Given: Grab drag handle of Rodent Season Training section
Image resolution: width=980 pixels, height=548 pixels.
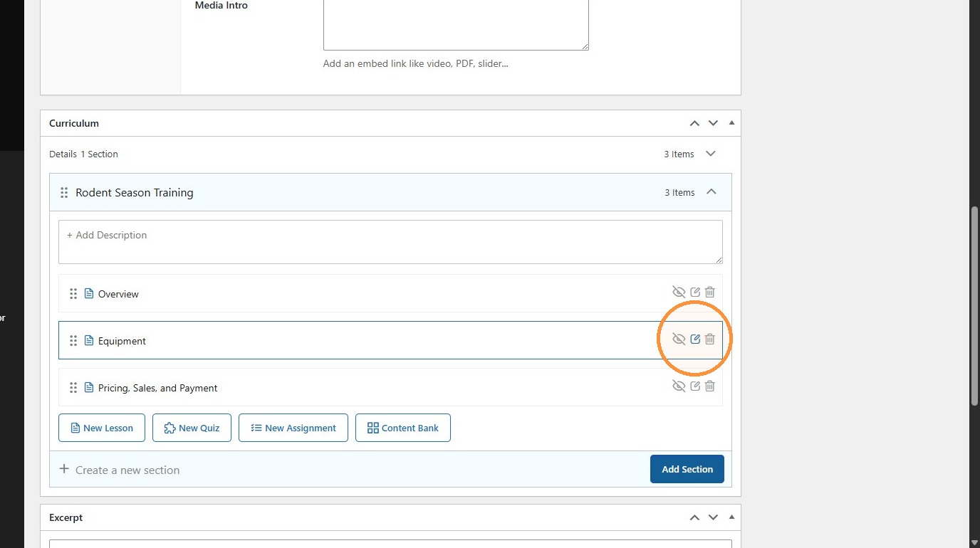Looking at the screenshot, I should [x=64, y=193].
